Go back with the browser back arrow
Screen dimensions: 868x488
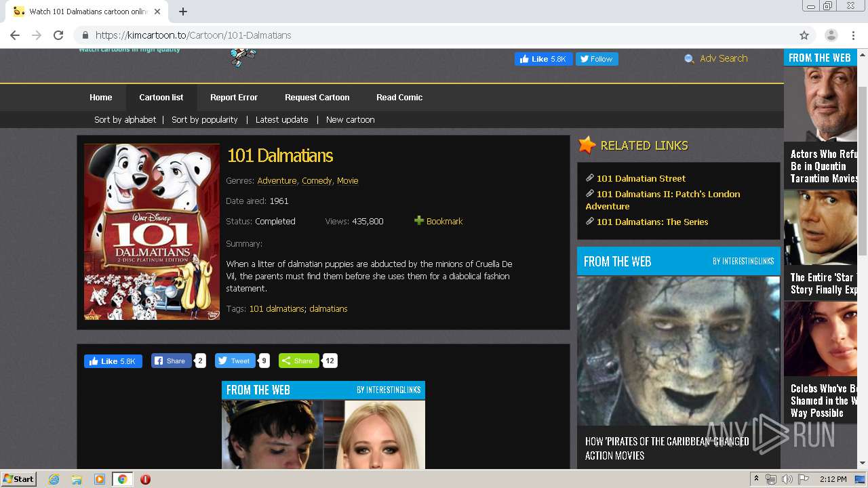(x=15, y=35)
